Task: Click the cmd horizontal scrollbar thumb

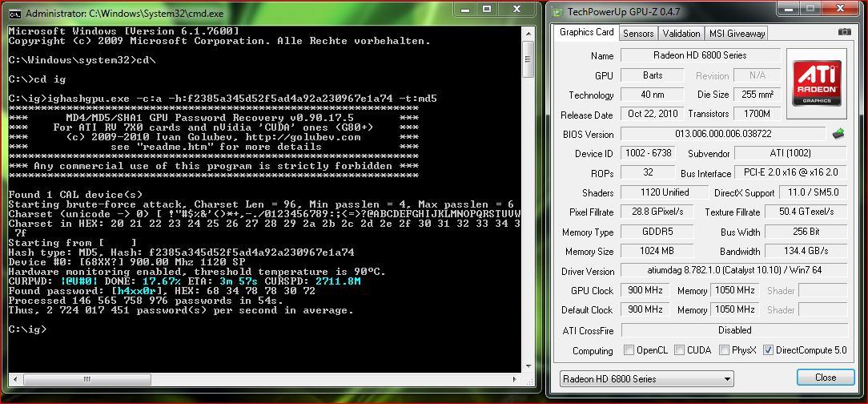Action: pos(86,380)
